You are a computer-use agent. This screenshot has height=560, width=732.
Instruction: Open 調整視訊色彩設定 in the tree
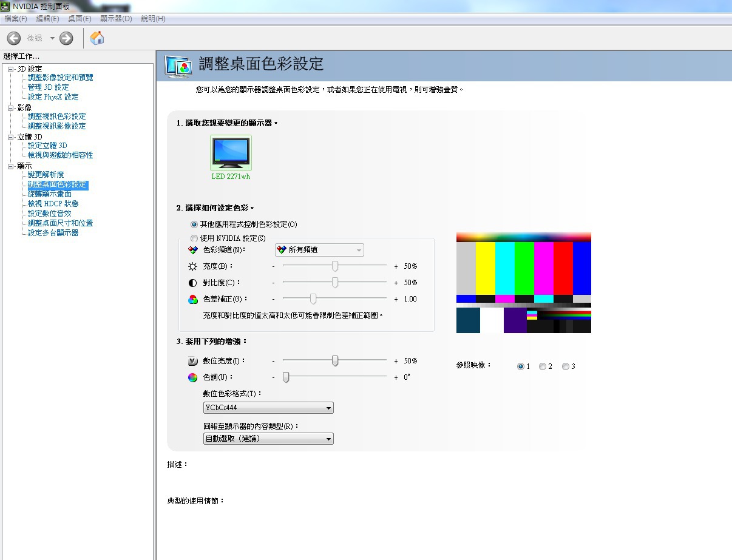point(57,116)
